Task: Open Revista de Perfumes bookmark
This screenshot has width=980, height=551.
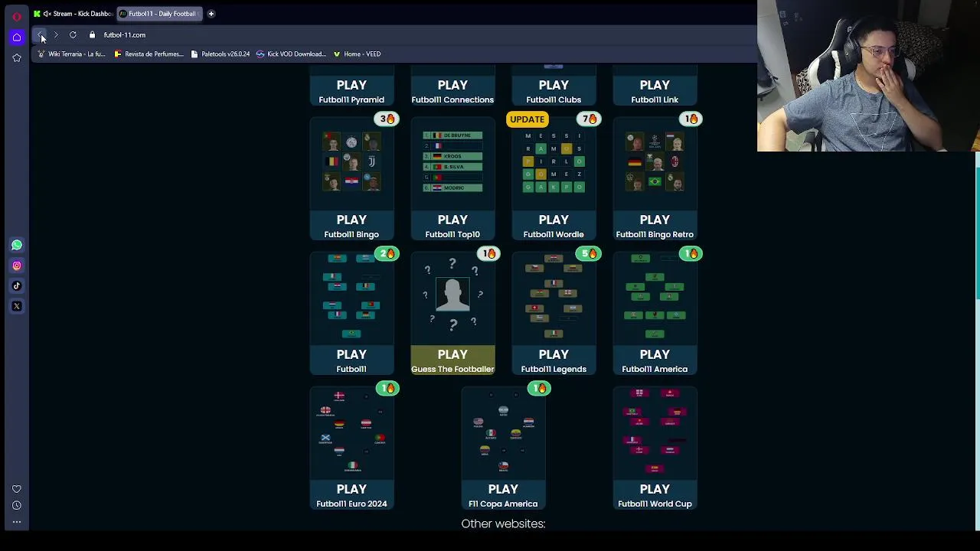Action: 149,54
